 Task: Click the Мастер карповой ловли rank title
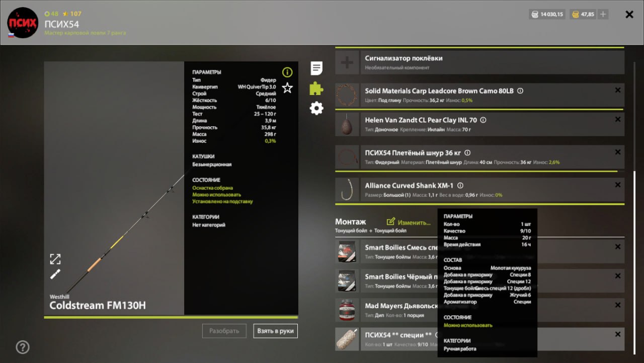(x=85, y=33)
